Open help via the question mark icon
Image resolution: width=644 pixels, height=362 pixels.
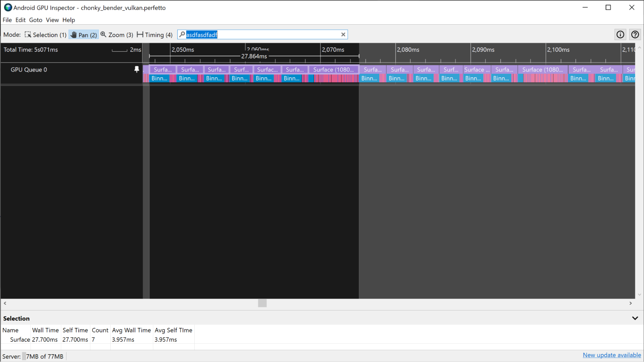pyautogui.click(x=635, y=34)
